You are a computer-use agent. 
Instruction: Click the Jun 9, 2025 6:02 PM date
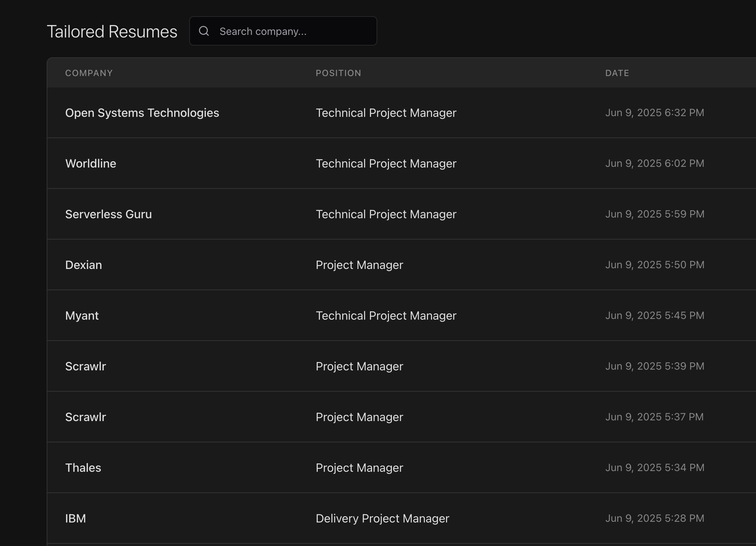(655, 163)
